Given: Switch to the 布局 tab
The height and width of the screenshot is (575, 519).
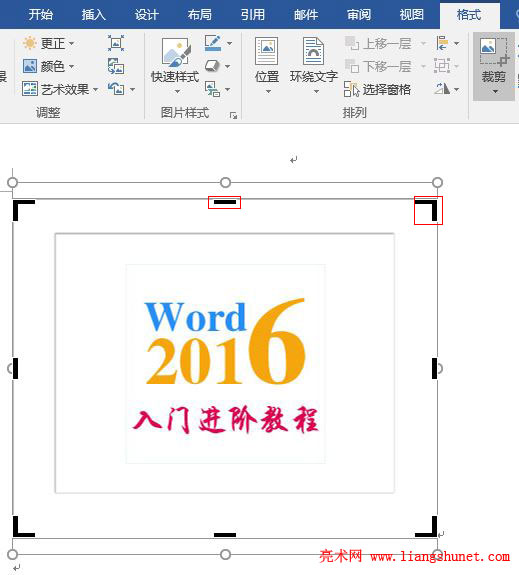Looking at the screenshot, I should pyautogui.click(x=200, y=14).
